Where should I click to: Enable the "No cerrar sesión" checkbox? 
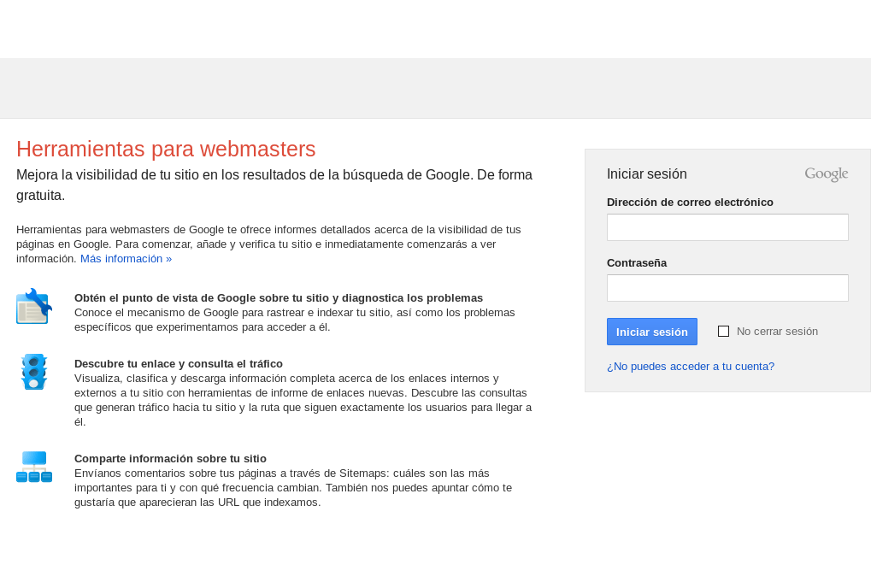(x=723, y=332)
